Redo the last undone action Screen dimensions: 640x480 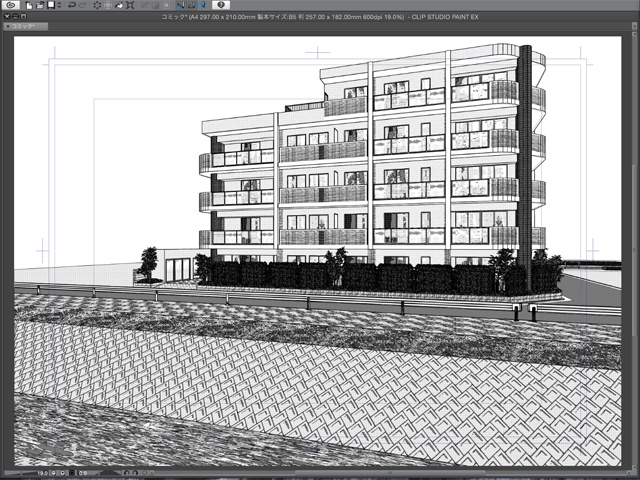tap(82, 5)
